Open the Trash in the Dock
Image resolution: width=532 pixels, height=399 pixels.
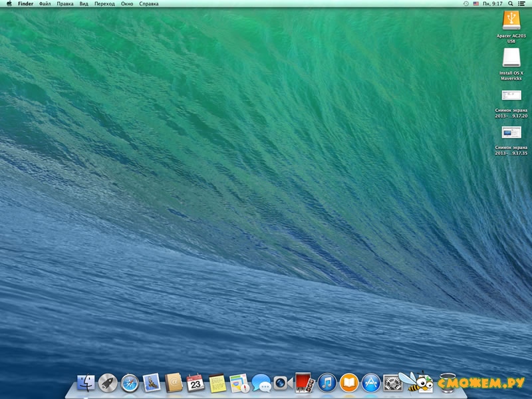448,383
